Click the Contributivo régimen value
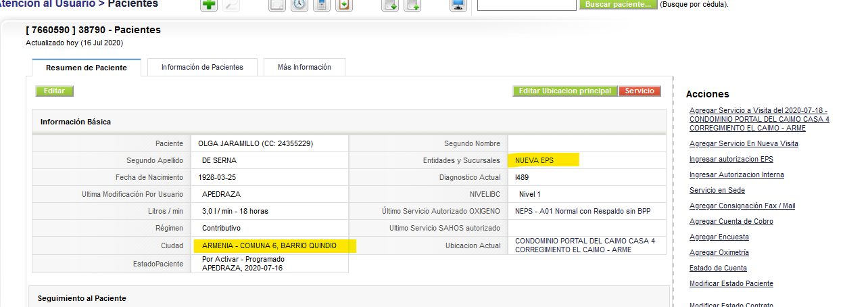868x307 pixels. pyautogui.click(x=221, y=228)
